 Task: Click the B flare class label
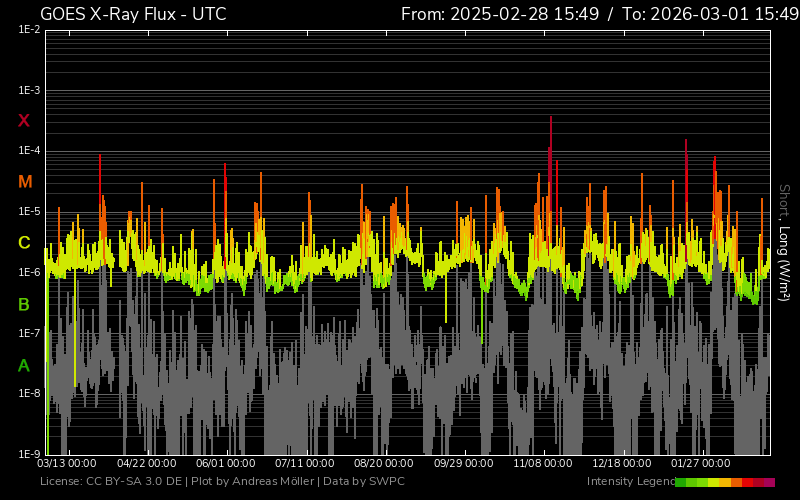click(x=24, y=304)
